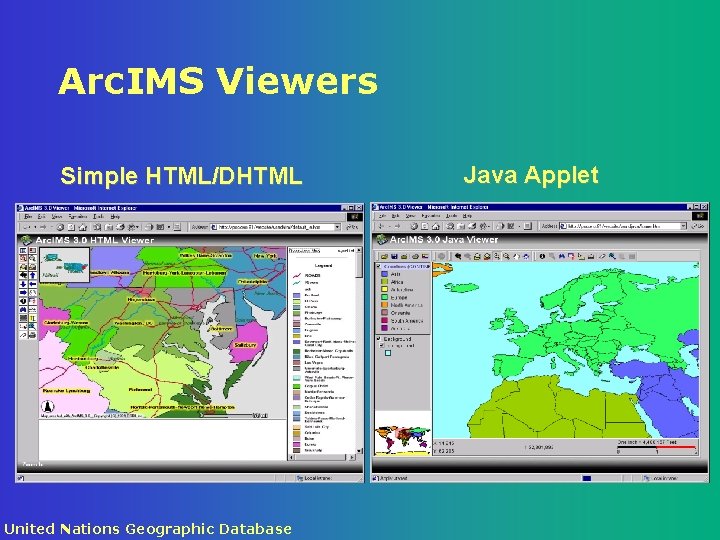720x540 pixels.
Task: Click the Asia blue legend swatch
Action: pyautogui.click(x=384, y=274)
